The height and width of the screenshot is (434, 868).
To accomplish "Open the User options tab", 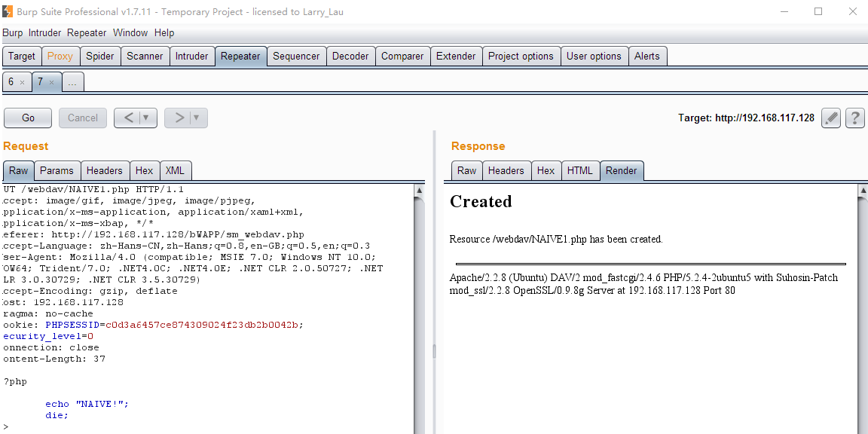I will tap(594, 57).
